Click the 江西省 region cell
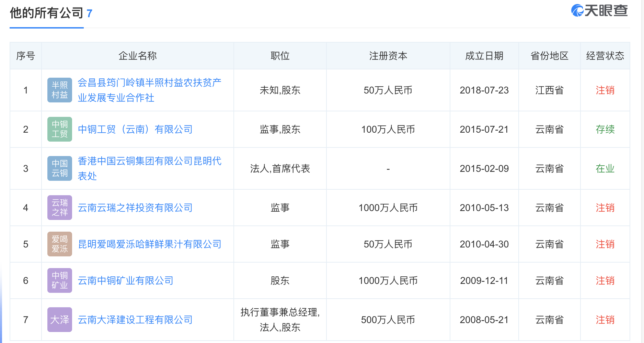 coord(550,90)
